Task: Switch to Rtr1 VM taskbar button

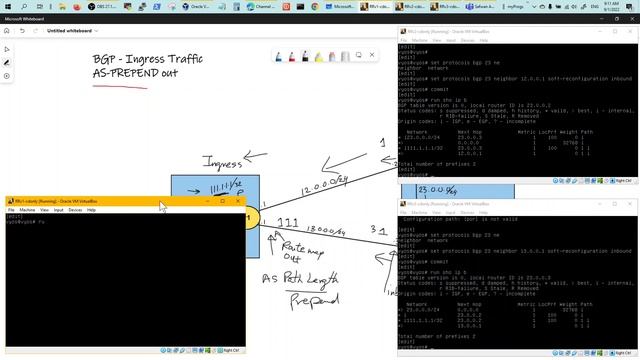Action: [x=375, y=7]
